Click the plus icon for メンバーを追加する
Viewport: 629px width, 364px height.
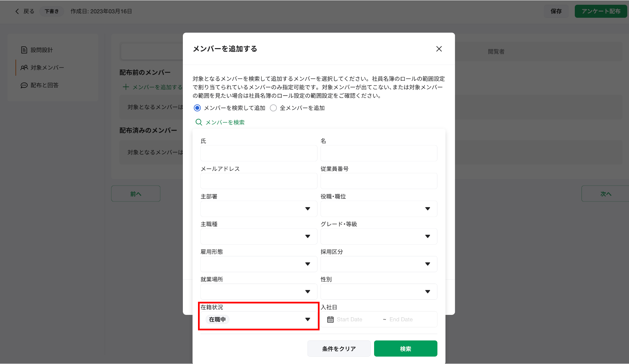pyautogui.click(x=126, y=87)
